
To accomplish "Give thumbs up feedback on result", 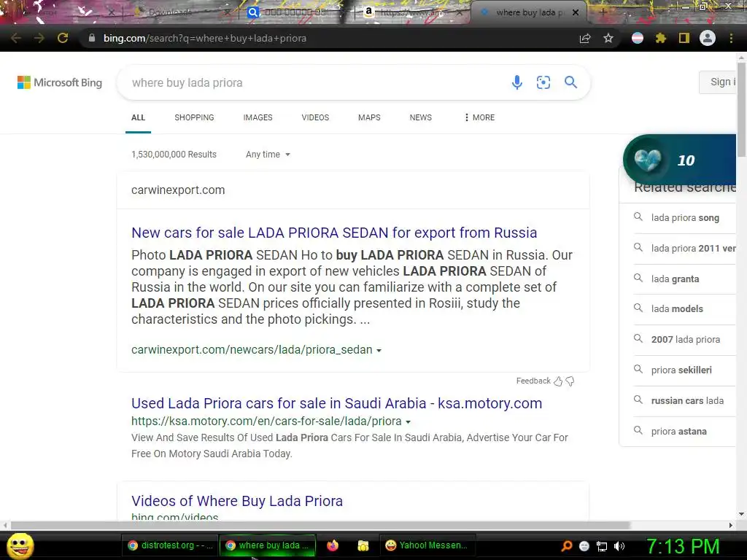I will (558, 381).
